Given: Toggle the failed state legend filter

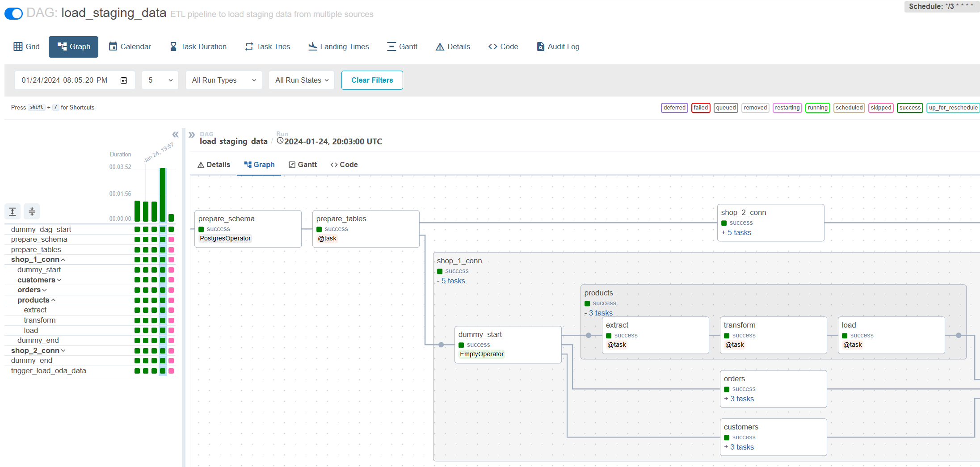Looking at the screenshot, I should [700, 108].
